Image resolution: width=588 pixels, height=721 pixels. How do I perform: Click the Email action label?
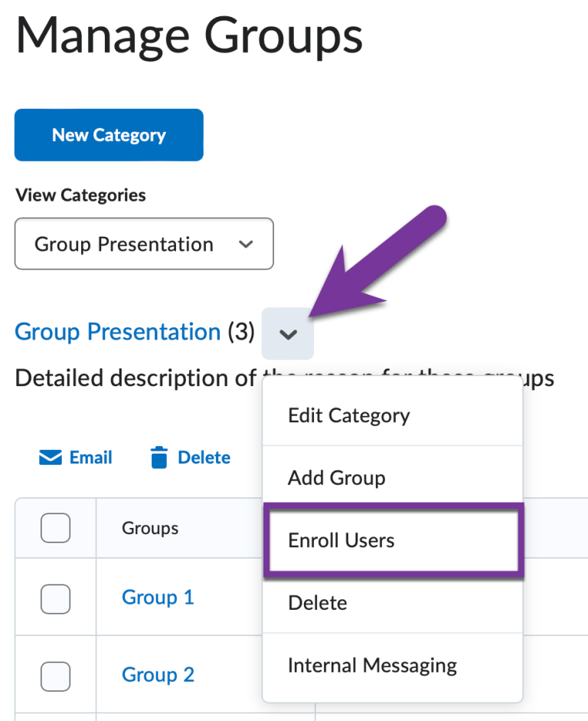[x=90, y=457]
